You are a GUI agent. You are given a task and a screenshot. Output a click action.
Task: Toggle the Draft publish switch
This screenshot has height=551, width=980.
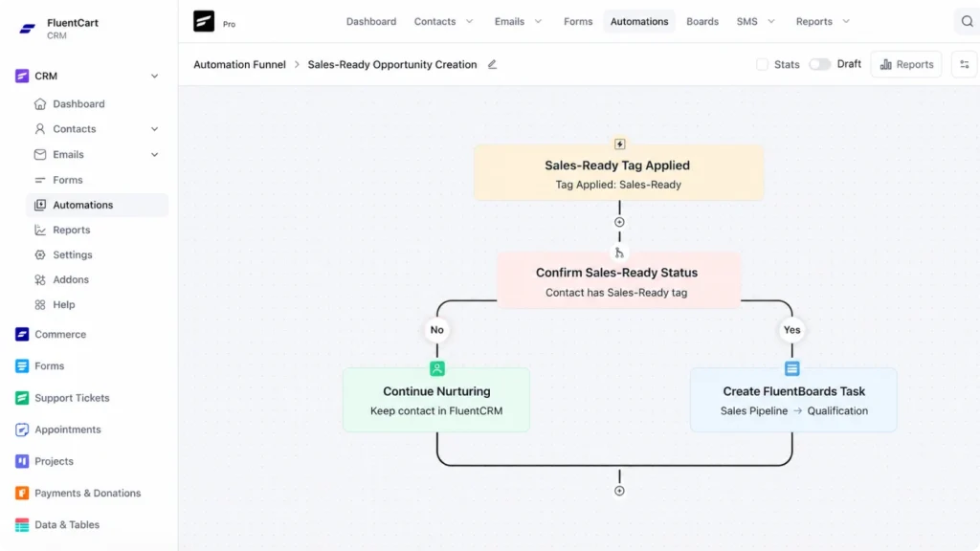(819, 64)
